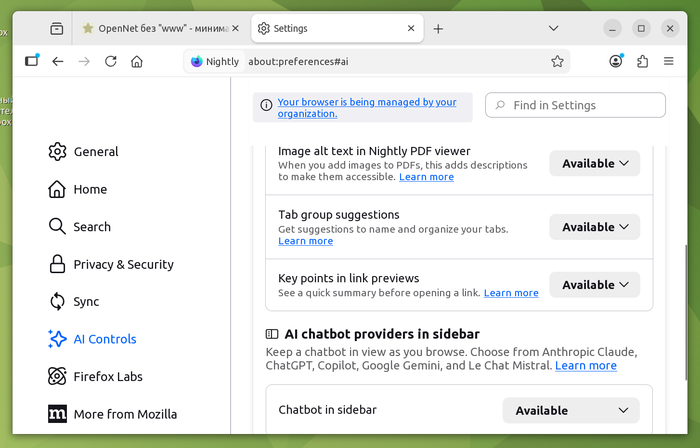
Task: Open Image alt text Available dropdown
Action: tap(594, 163)
